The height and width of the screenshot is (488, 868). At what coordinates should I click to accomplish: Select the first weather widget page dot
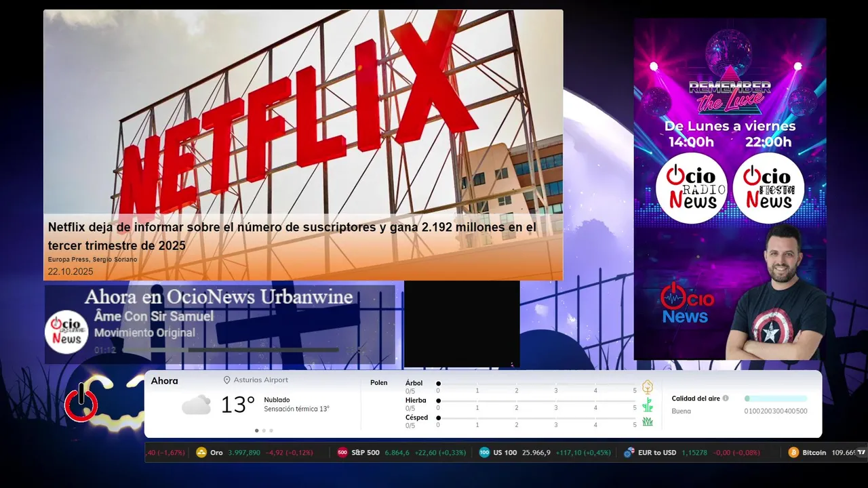click(x=256, y=430)
